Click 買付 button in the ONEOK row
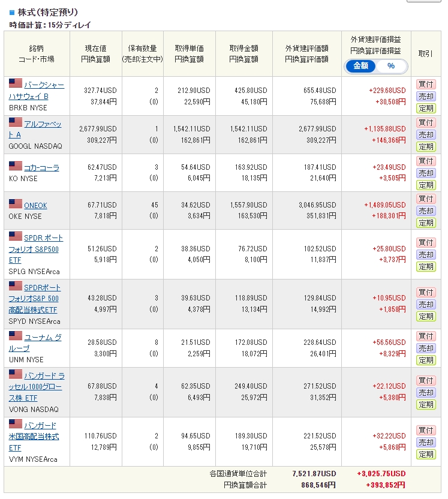Screen dimensions: 448x499 pyautogui.click(x=426, y=199)
